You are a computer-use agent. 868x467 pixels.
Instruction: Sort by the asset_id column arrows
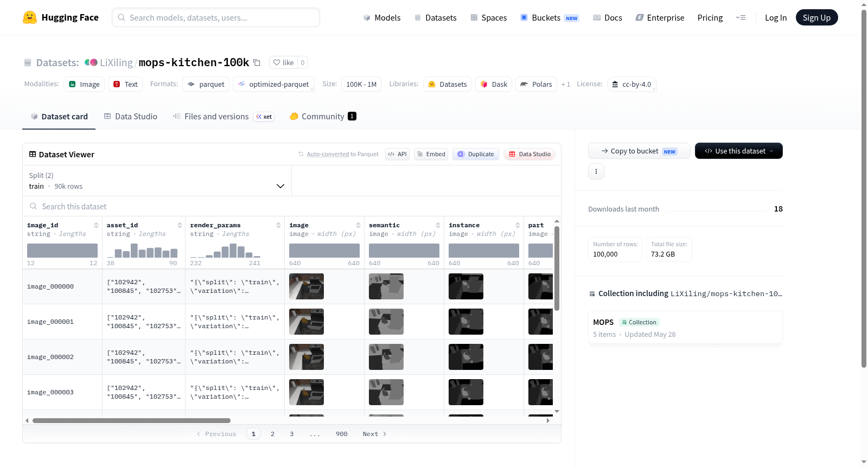[180, 225]
